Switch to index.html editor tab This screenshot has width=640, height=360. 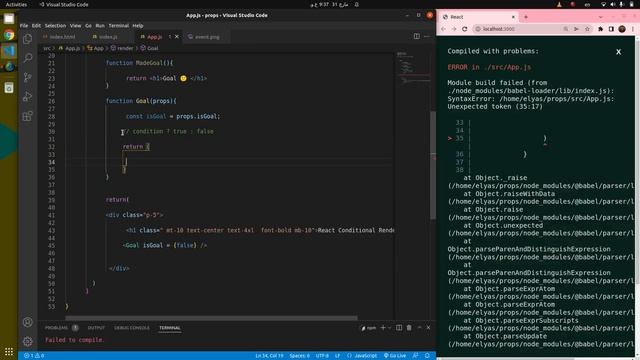(61, 37)
